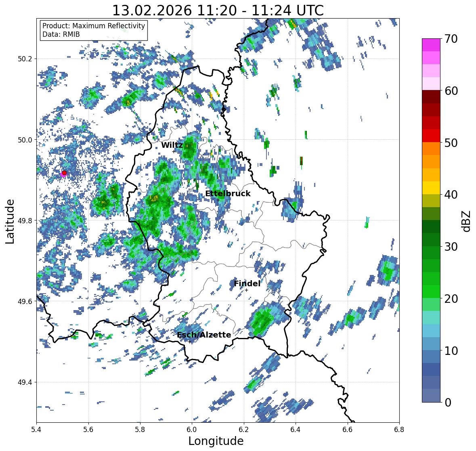The width and height of the screenshot is (476, 451).
Task: Click the colorbar tick label 20
Action: [451, 299]
